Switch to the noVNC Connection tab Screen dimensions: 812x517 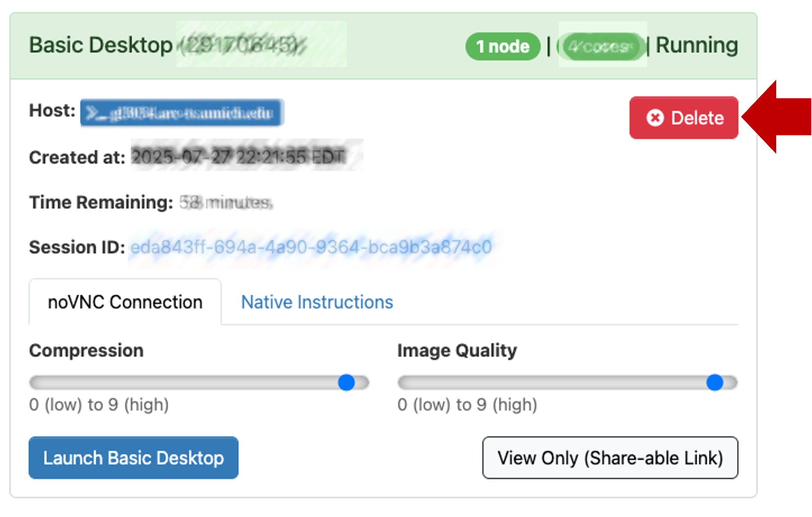[125, 302]
